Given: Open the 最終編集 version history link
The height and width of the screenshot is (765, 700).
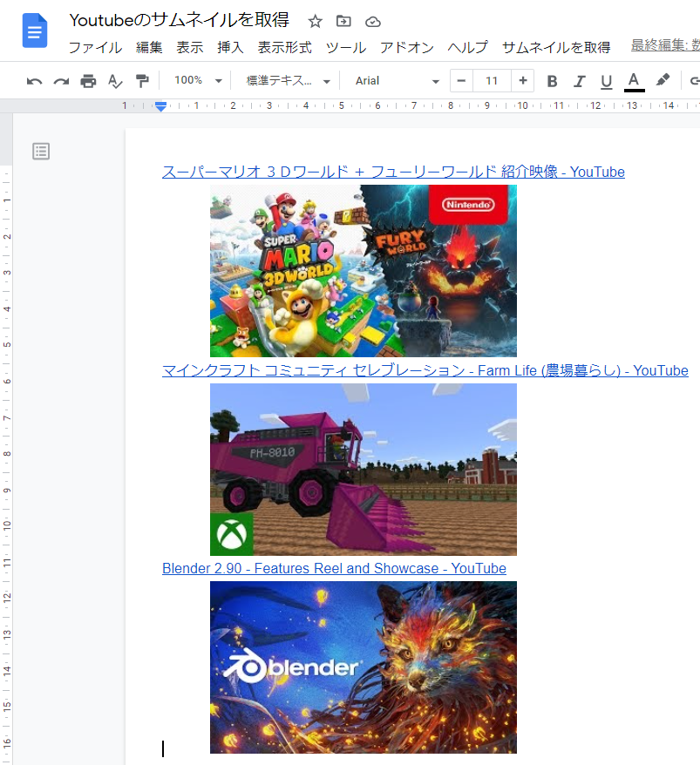Looking at the screenshot, I should (665, 45).
